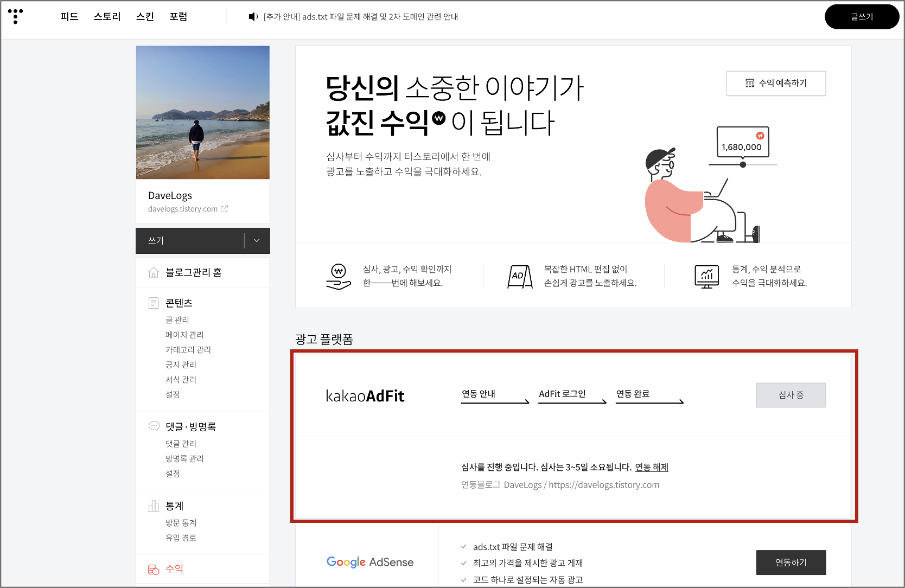
Task: Click the 콘텐츠 section heading
Action: click(x=179, y=303)
